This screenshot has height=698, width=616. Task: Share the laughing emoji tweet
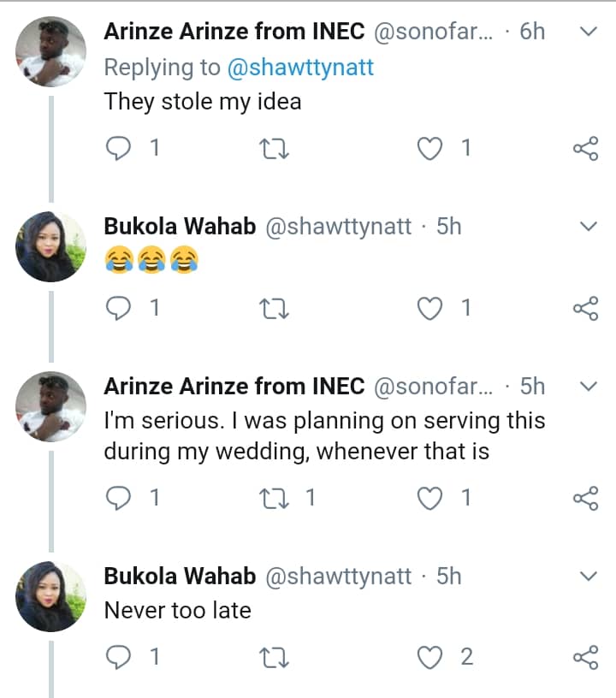click(x=585, y=309)
